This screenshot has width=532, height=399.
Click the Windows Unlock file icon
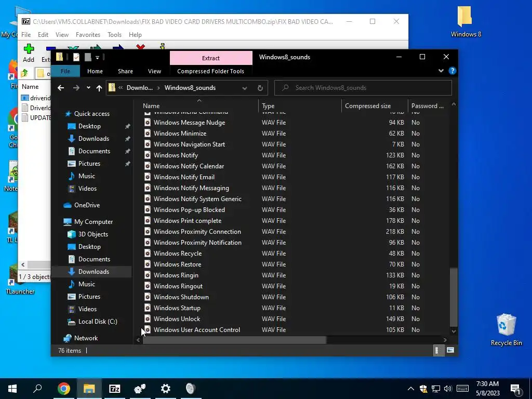(x=147, y=318)
